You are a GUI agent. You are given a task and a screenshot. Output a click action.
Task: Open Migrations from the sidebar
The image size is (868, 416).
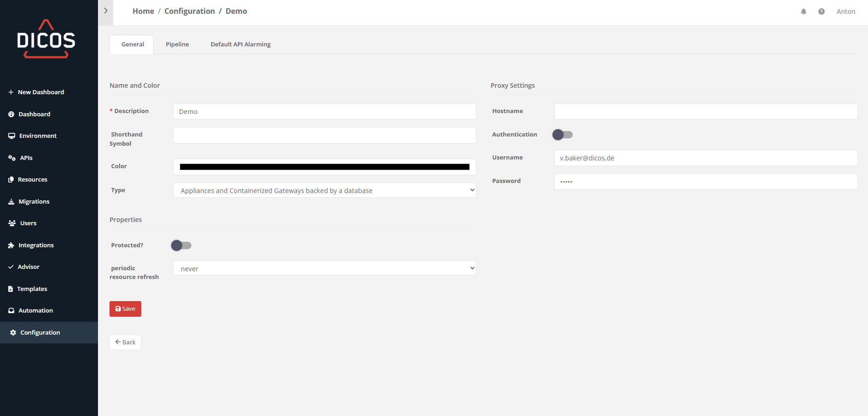point(34,201)
